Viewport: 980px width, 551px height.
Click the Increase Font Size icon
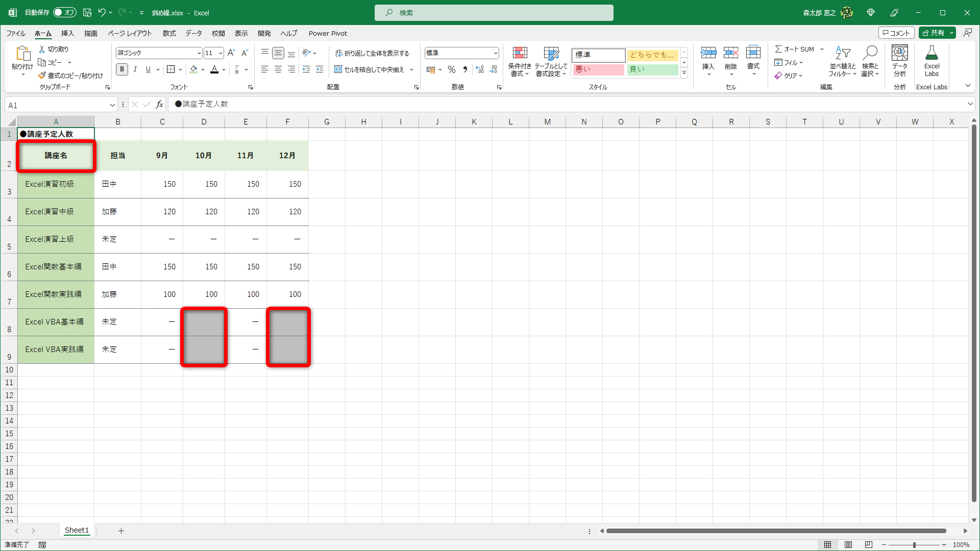[231, 53]
